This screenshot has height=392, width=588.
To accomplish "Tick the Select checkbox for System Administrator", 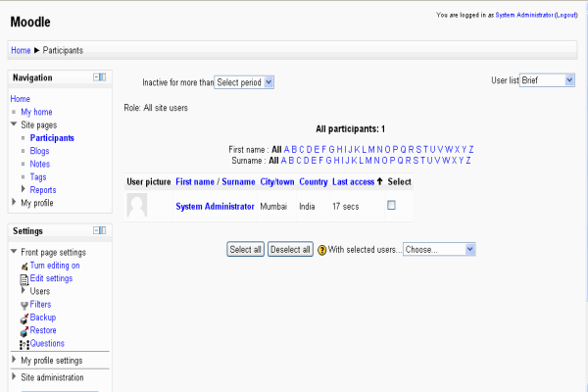I will click(x=392, y=206).
